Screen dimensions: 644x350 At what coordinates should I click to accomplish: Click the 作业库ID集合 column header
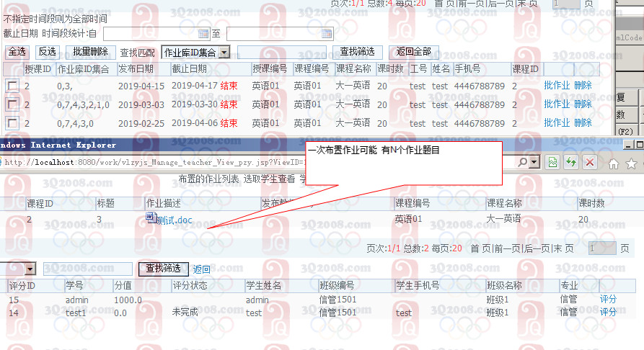coord(83,69)
